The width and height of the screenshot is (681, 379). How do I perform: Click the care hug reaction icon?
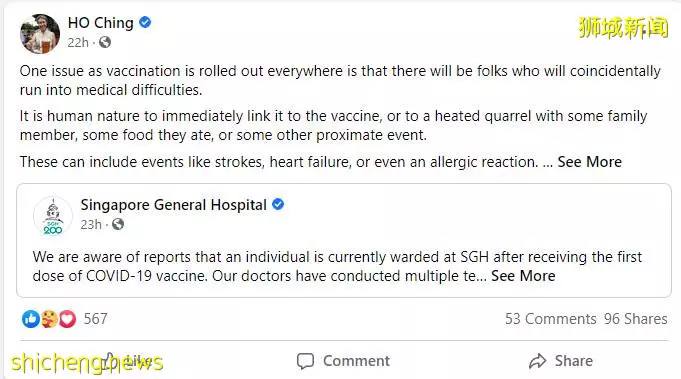point(49,319)
